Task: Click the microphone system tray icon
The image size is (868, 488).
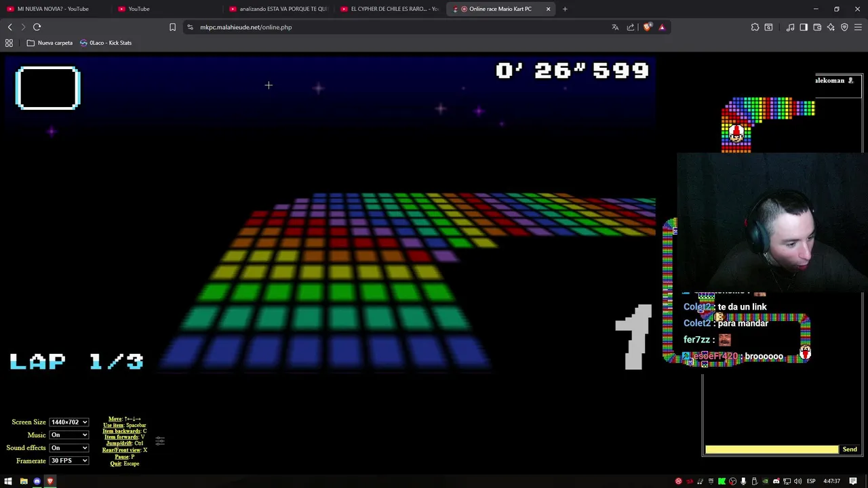Action: 743,481
